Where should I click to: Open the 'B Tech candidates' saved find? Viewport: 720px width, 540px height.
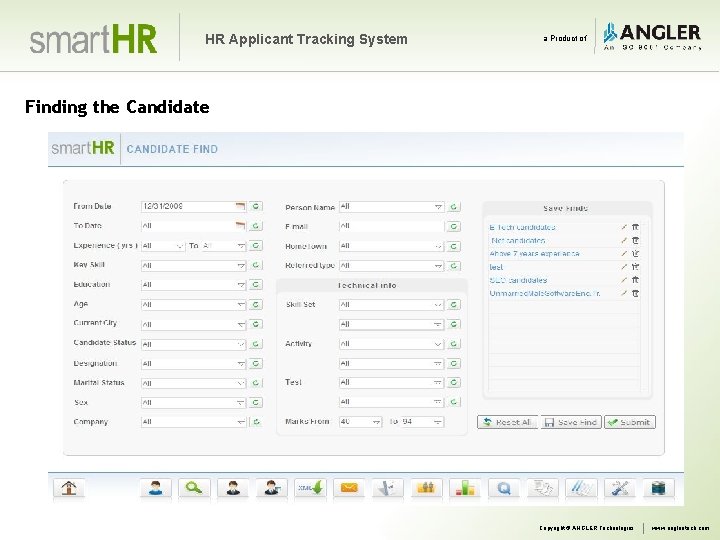pos(522,227)
